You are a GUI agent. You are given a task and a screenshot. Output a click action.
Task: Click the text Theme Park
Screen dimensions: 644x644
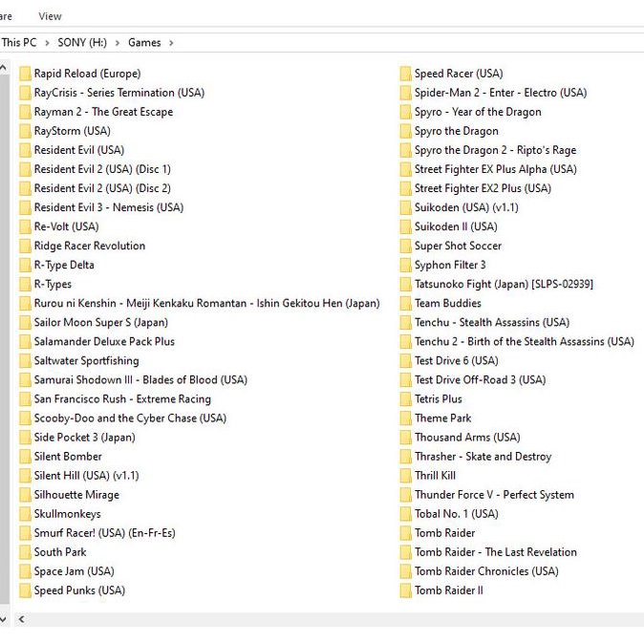pos(442,419)
